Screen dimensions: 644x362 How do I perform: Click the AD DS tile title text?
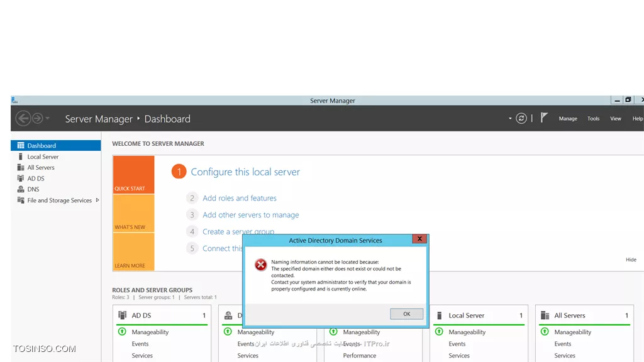click(x=142, y=315)
